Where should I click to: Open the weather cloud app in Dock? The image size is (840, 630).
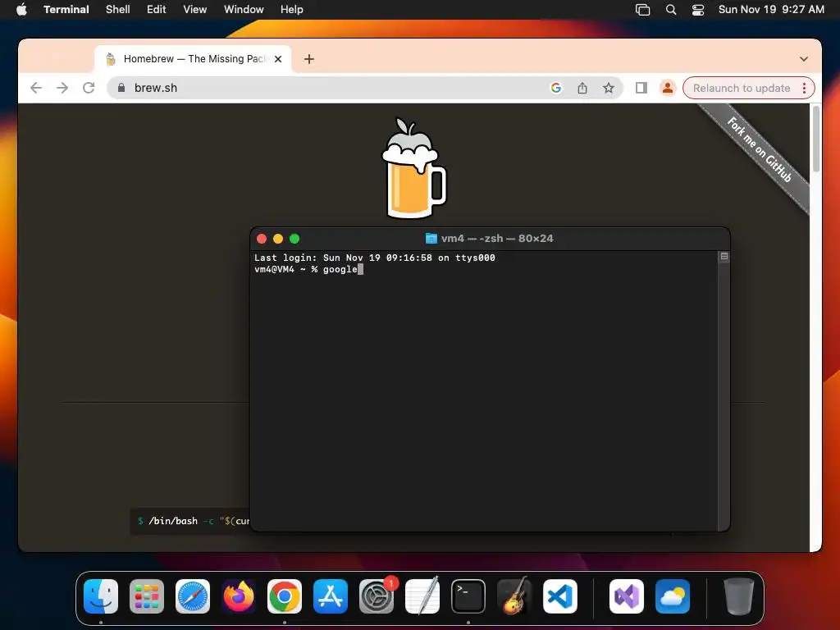[673, 596]
